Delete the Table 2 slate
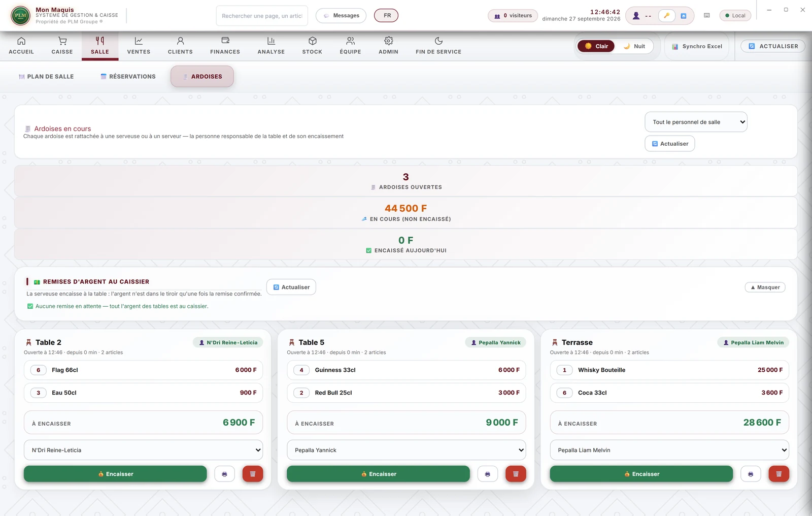The height and width of the screenshot is (516, 812). pyautogui.click(x=252, y=474)
